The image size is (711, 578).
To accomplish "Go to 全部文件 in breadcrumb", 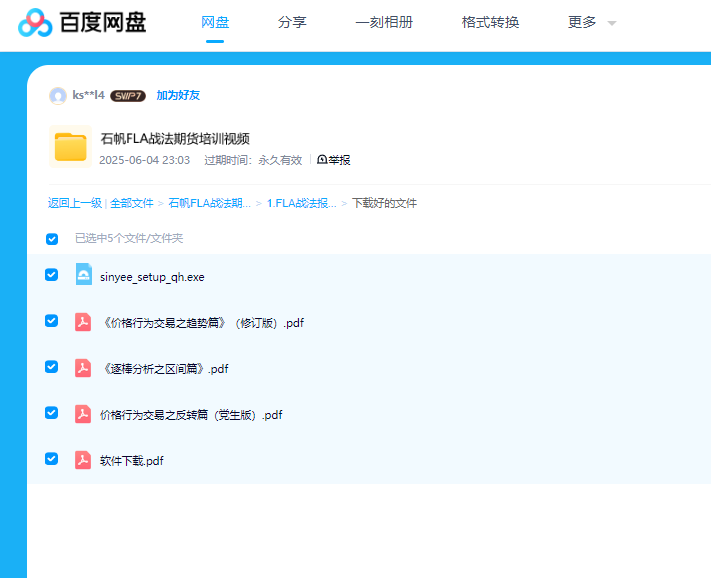I will (132, 203).
